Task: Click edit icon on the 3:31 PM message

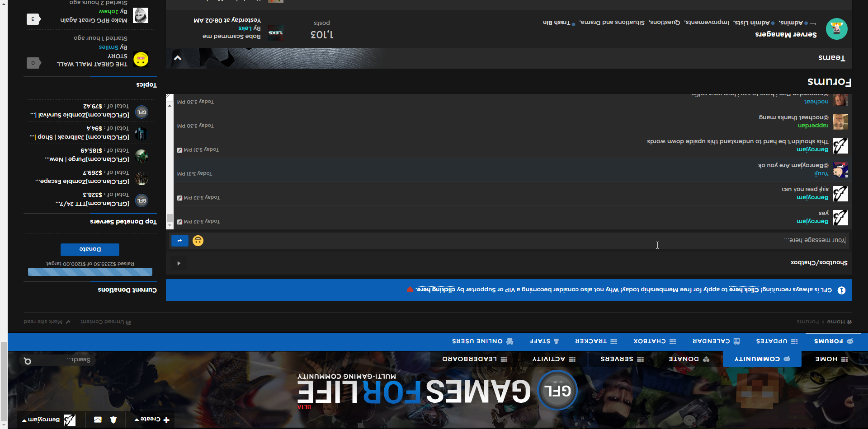Action: tap(179, 150)
